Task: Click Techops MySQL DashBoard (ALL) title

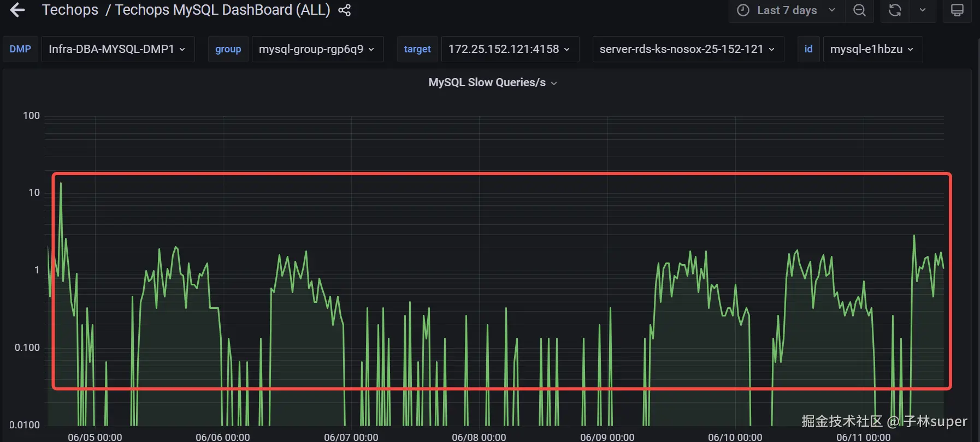Action: [223, 10]
